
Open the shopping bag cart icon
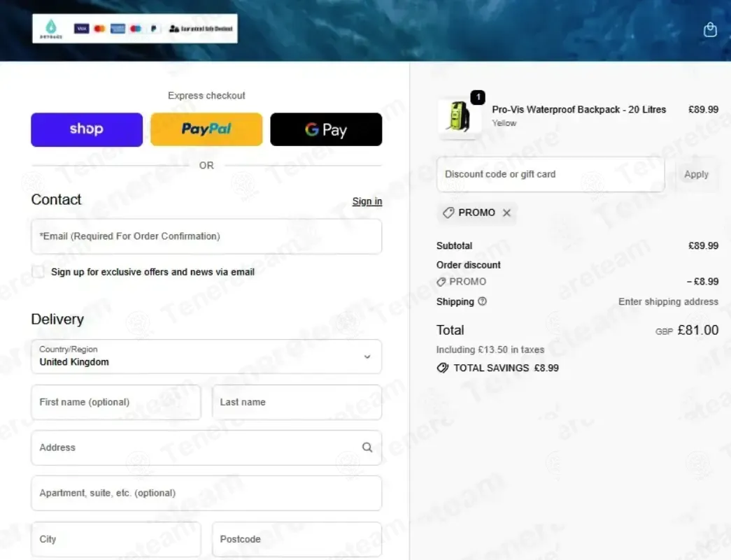[710, 29]
